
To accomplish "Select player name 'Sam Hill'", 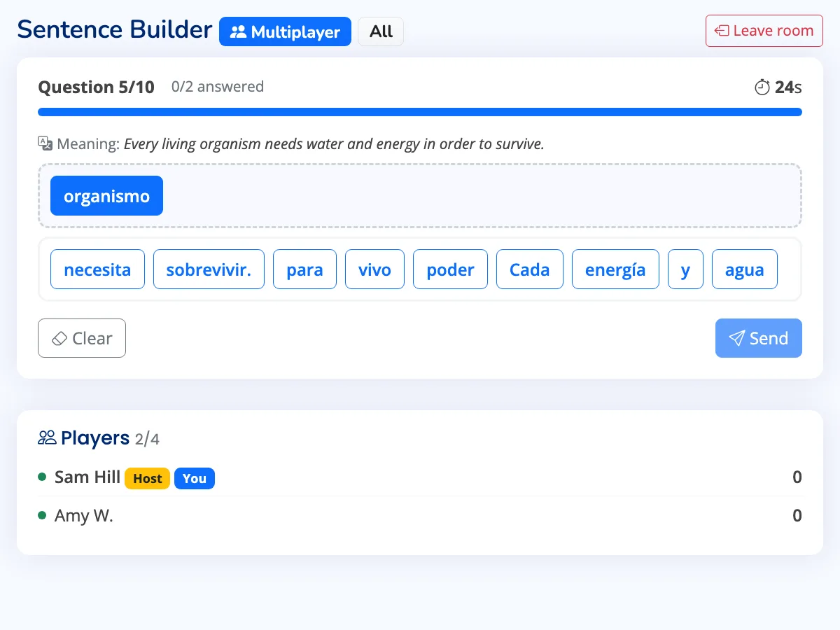I will click(x=87, y=477).
